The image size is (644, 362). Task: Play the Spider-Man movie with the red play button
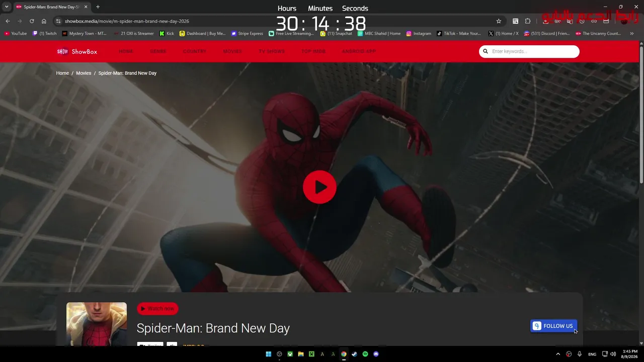pos(319,187)
